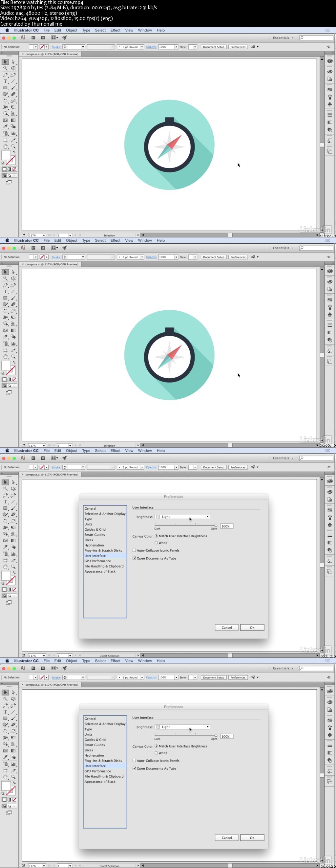Pick the Rectangle tool in the second frame
The width and height of the screenshot is (336, 868).
pos(5,298)
